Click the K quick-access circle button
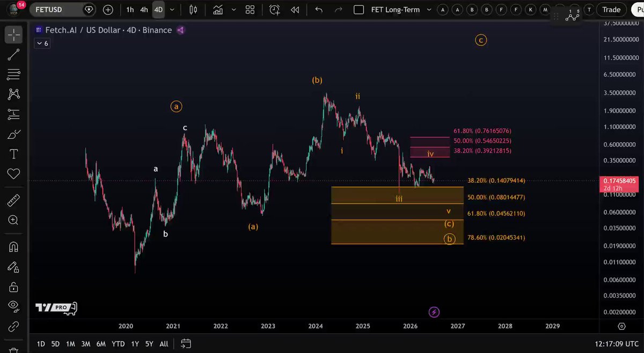Screen dimensions: 644x353 point(530,10)
